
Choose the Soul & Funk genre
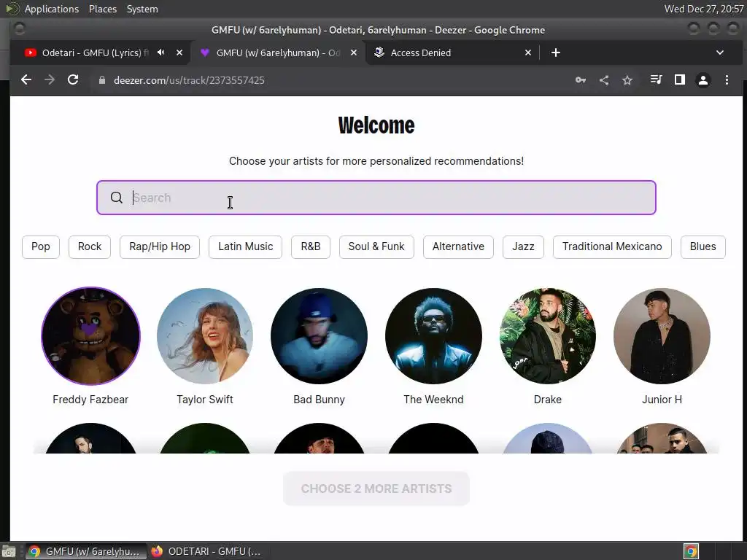pyautogui.click(x=376, y=246)
